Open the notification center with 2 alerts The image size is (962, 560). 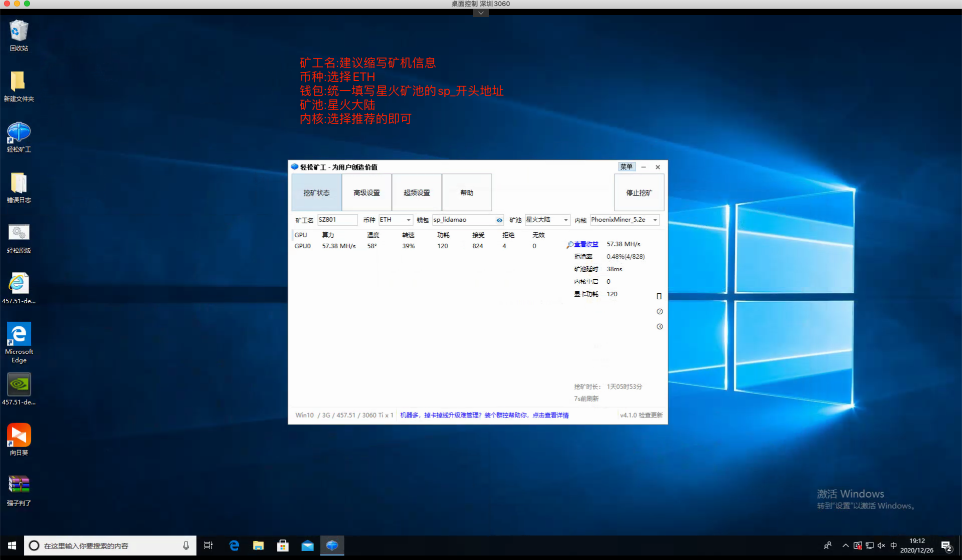click(x=946, y=546)
